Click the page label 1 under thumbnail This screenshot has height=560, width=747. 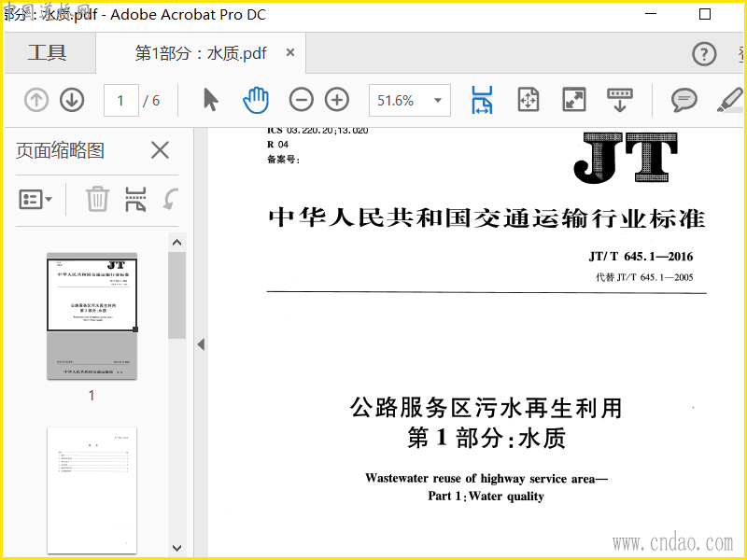point(92,395)
